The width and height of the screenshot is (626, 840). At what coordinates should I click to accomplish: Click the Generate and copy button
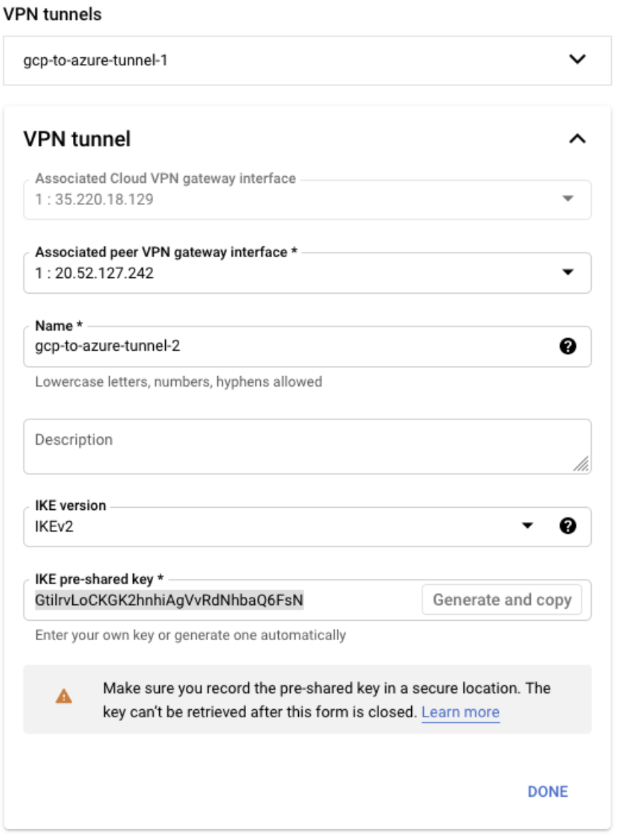coord(502,600)
